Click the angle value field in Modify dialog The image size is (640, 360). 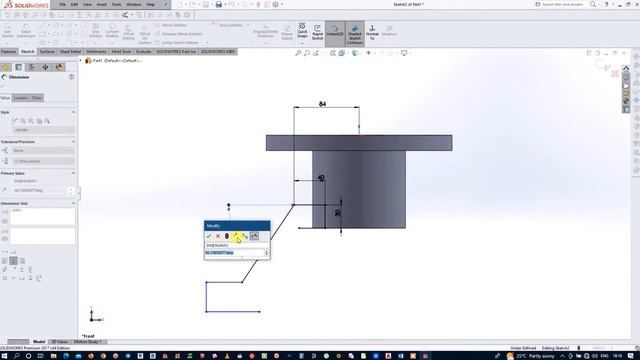pyautogui.click(x=234, y=253)
